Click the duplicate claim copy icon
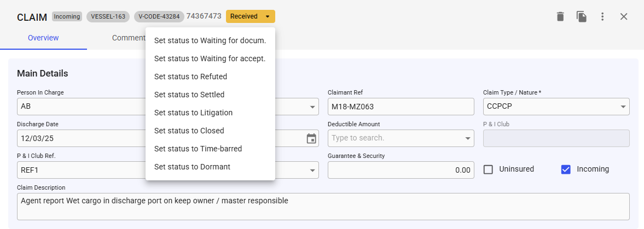 point(581,16)
